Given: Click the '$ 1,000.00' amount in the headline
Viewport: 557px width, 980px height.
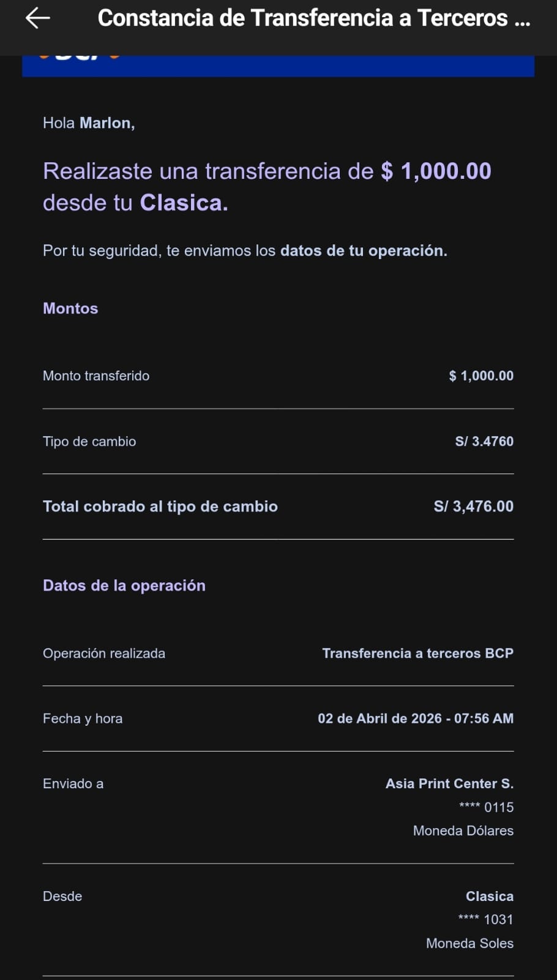Looking at the screenshot, I should (436, 171).
